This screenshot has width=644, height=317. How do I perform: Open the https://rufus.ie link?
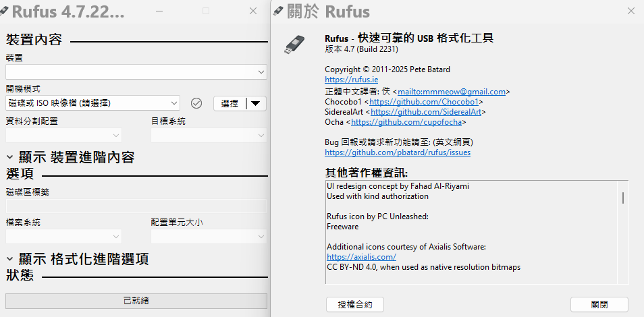point(352,80)
